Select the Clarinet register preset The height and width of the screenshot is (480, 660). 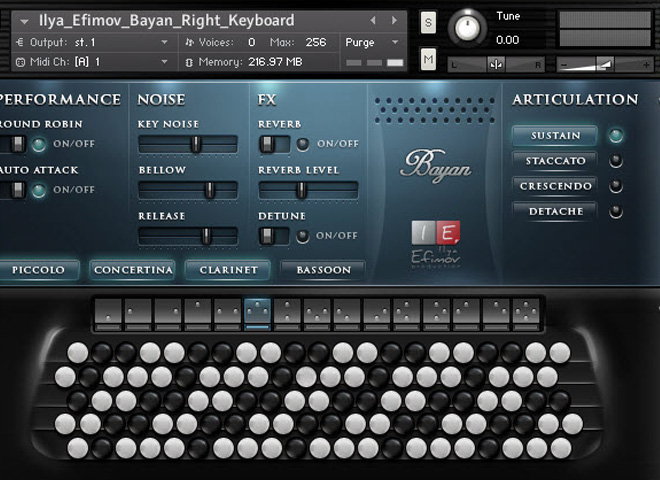[x=228, y=270]
